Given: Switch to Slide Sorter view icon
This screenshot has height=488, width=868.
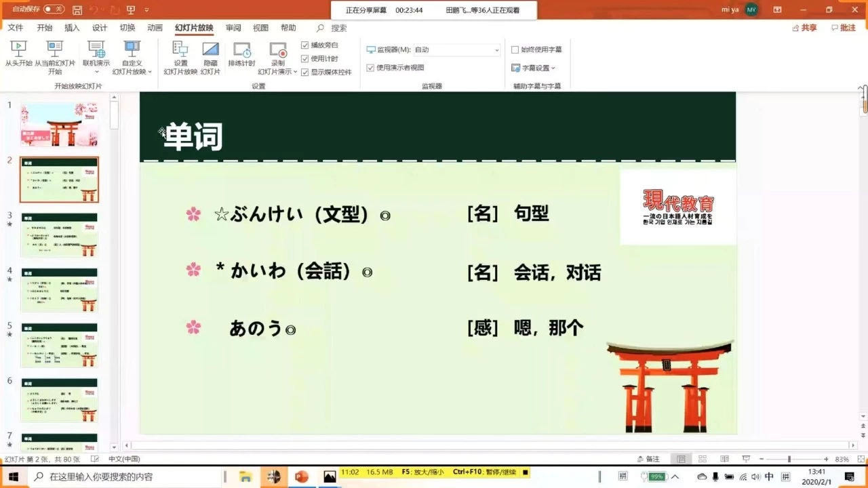Looking at the screenshot, I should (703, 459).
